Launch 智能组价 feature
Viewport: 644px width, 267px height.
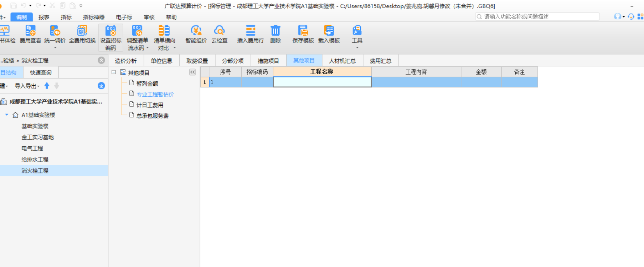(x=196, y=35)
